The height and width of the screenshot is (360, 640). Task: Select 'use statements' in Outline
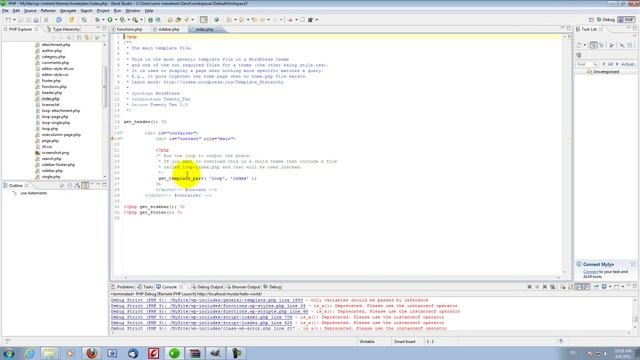pos(33,193)
